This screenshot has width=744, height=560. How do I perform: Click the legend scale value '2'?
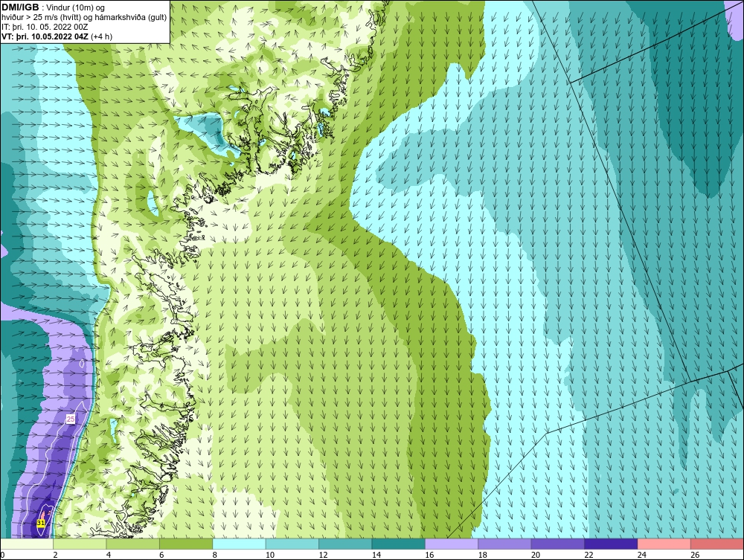[55, 555]
